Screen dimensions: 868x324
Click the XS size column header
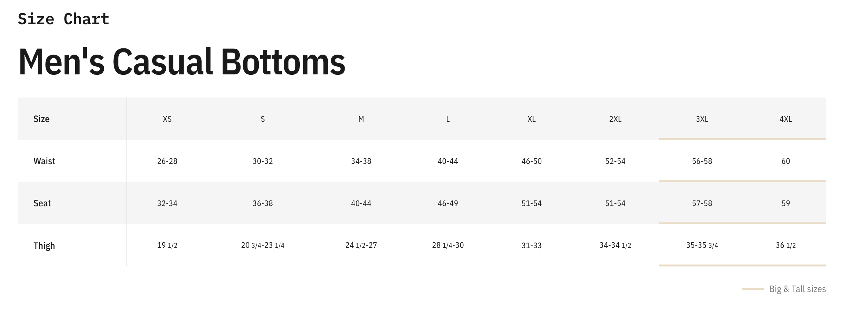[167, 119]
